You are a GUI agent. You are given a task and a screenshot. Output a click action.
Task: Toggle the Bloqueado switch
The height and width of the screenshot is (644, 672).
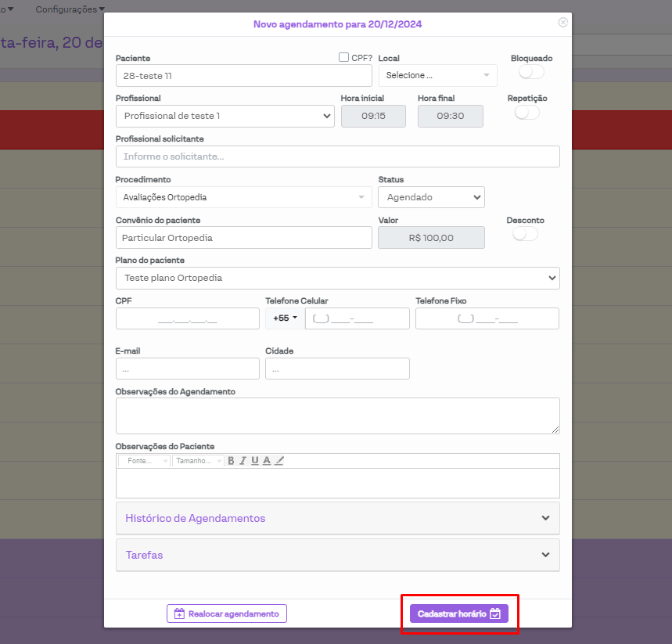[531, 72]
